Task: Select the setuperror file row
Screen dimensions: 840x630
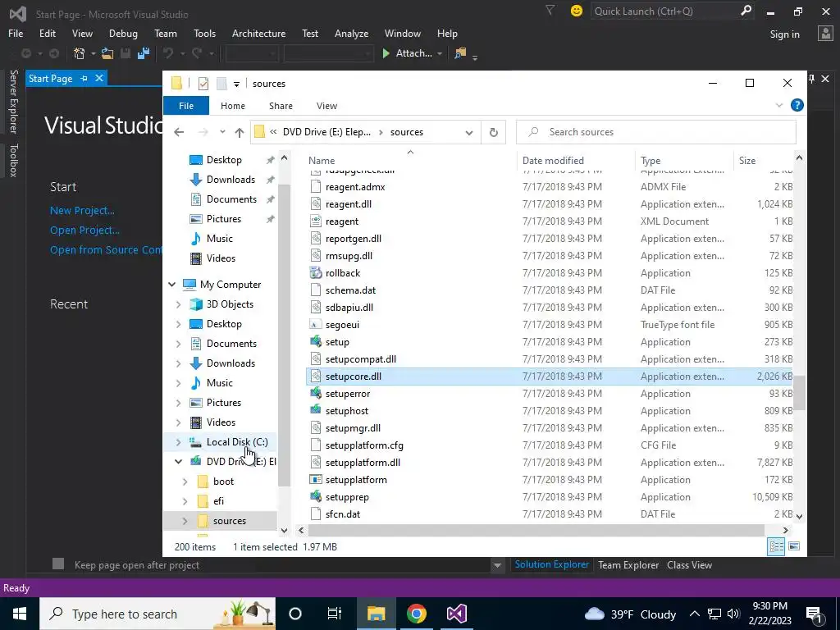Action: [549, 393]
